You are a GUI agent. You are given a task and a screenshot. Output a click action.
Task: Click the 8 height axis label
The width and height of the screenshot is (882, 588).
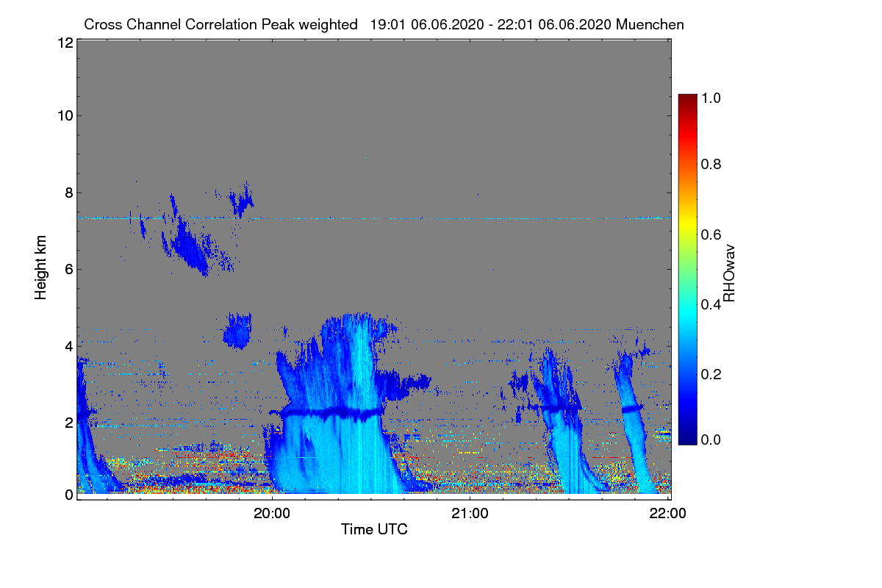click(68, 193)
